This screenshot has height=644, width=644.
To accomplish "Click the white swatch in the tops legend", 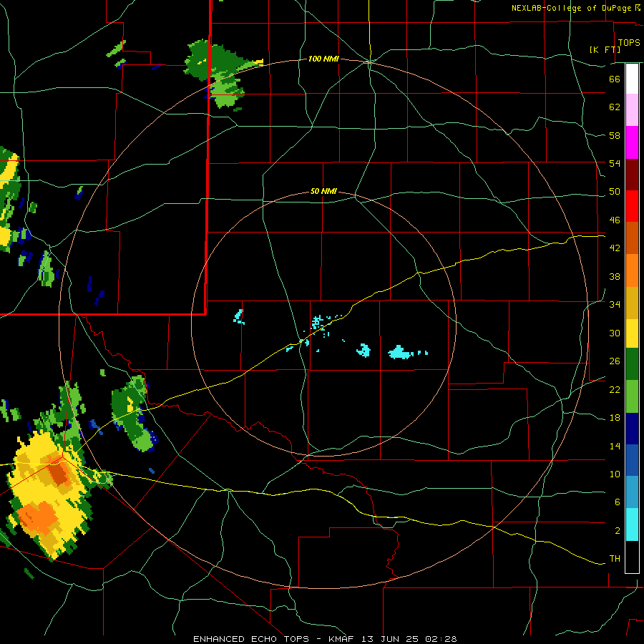I will 632,79.
